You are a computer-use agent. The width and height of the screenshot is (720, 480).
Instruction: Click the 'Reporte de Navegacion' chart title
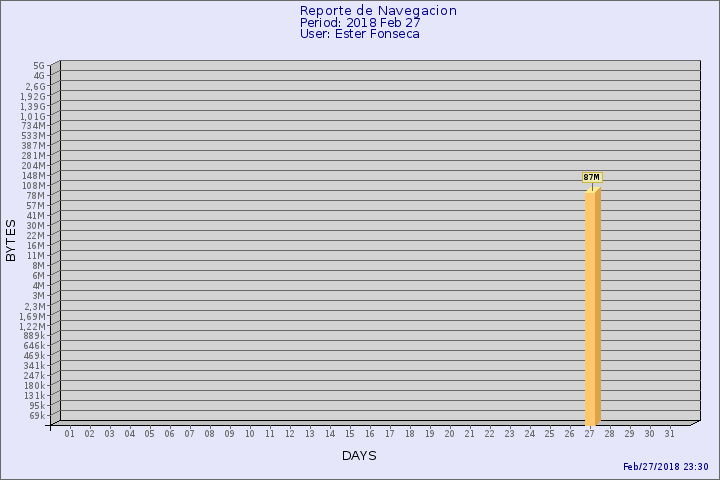(x=378, y=10)
